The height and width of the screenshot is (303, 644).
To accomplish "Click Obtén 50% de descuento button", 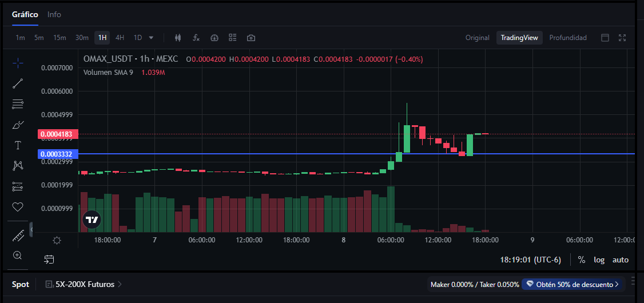I will (573, 284).
